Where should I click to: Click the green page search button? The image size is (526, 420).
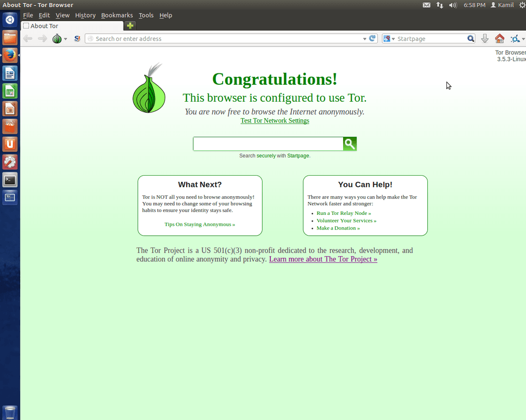(x=350, y=144)
